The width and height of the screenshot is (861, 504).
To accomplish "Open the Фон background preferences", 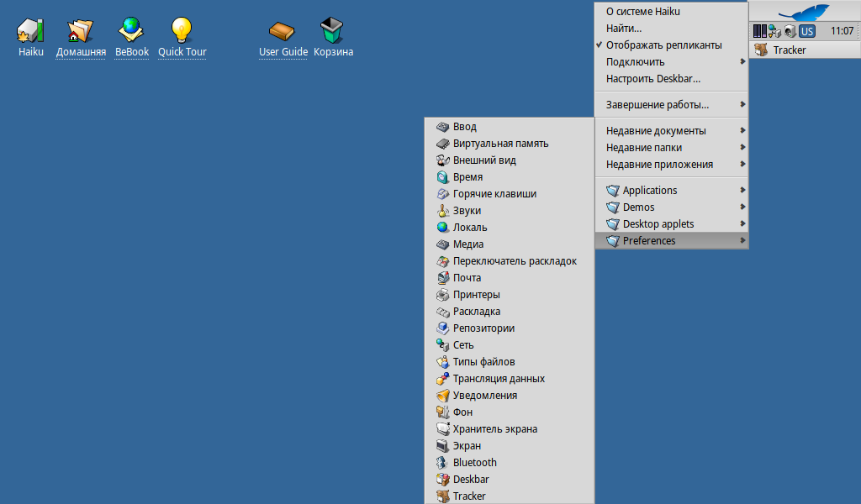I will [x=462, y=412].
